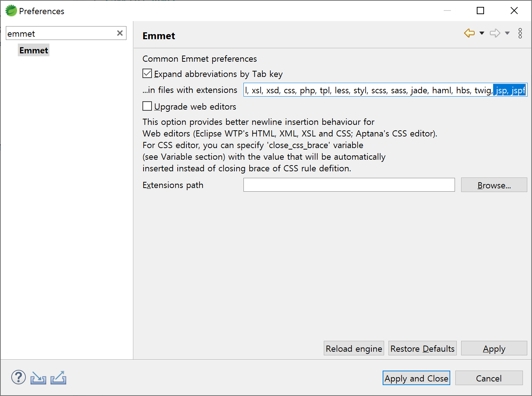The height and width of the screenshot is (396, 532).
Task: Select Emmet in the preferences tree
Action: pyautogui.click(x=33, y=50)
